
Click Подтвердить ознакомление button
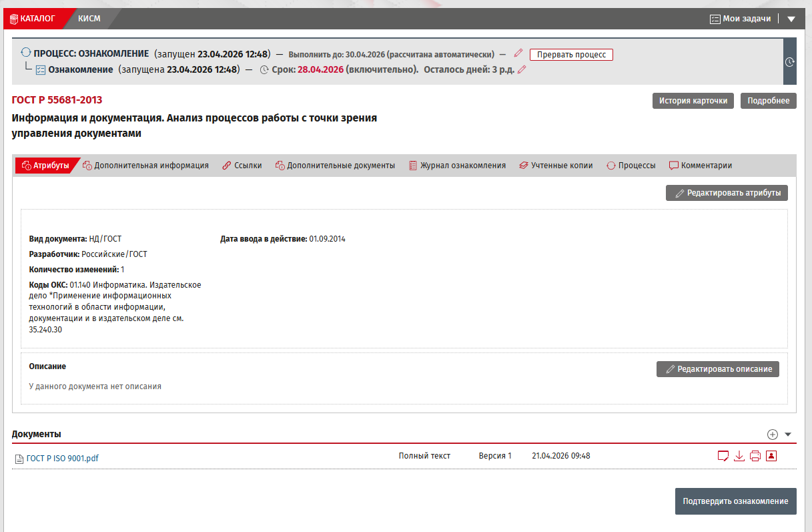[x=736, y=501]
